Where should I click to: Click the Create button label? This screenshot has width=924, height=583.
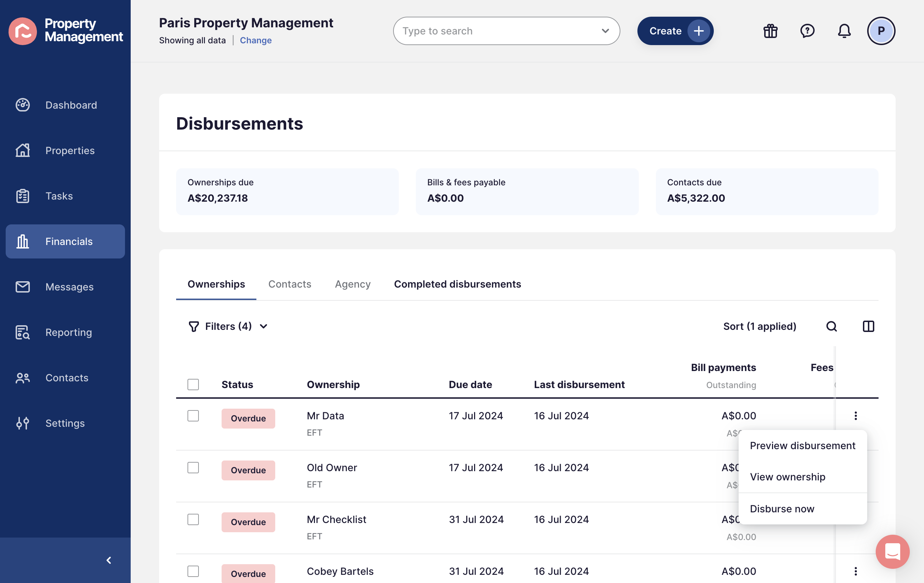(x=665, y=31)
